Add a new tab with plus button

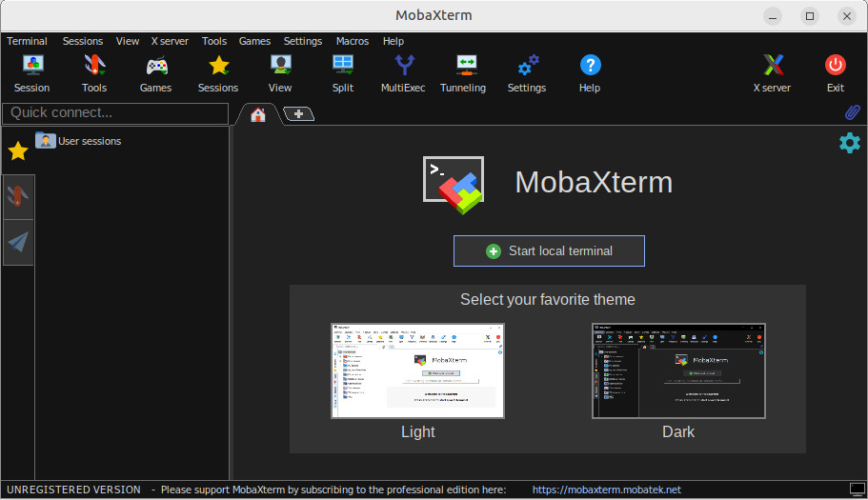point(299,114)
